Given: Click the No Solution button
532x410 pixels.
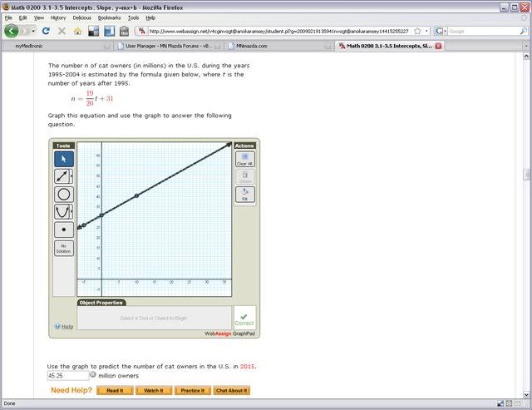Looking at the screenshot, I should [x=63, y=248].
